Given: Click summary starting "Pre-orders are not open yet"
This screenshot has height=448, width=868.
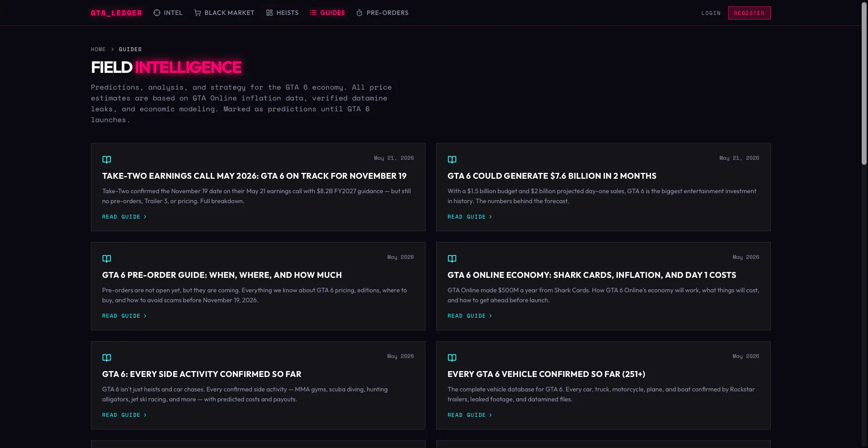Looking at the screenshot, I should [255, 295].
